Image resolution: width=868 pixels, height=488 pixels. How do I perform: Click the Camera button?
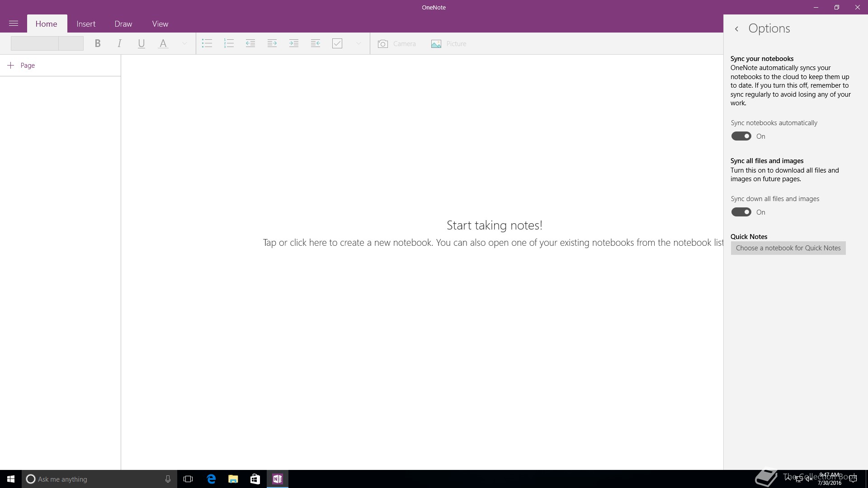tap(396, 44)
